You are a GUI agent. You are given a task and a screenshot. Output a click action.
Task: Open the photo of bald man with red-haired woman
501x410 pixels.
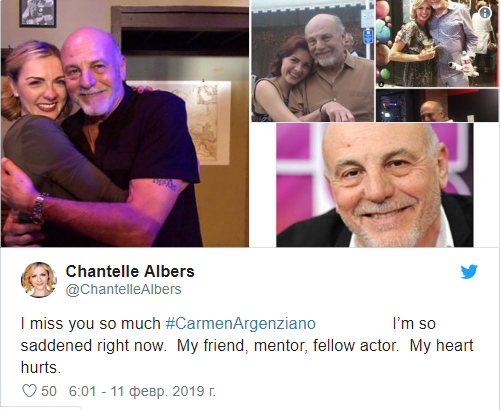312,61
